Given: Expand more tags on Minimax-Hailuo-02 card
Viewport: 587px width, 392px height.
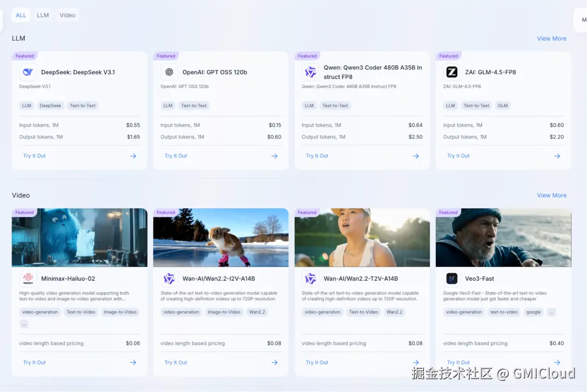Looking at the screenshot, I should point(24,324).
